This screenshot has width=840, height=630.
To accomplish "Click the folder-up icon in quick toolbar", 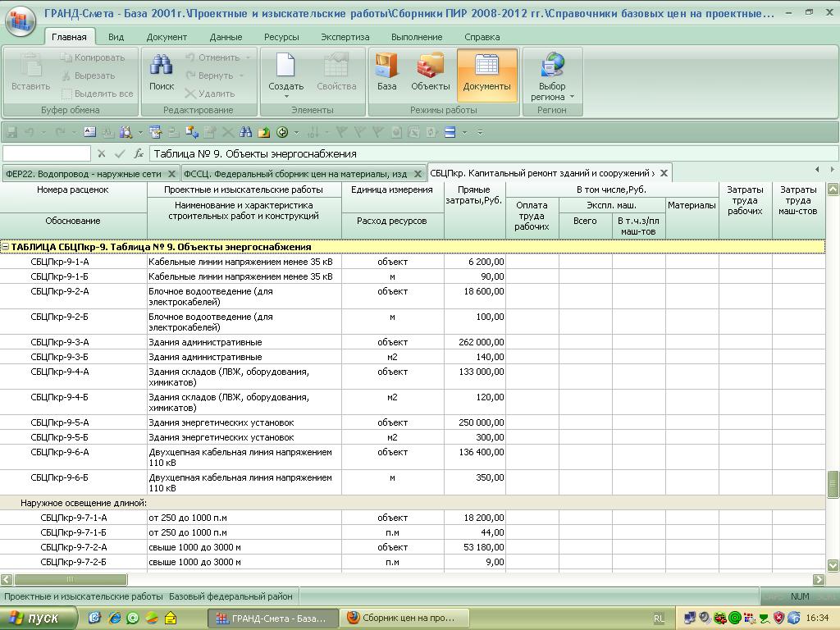I will pyautogui.click(x=264, y=132).
